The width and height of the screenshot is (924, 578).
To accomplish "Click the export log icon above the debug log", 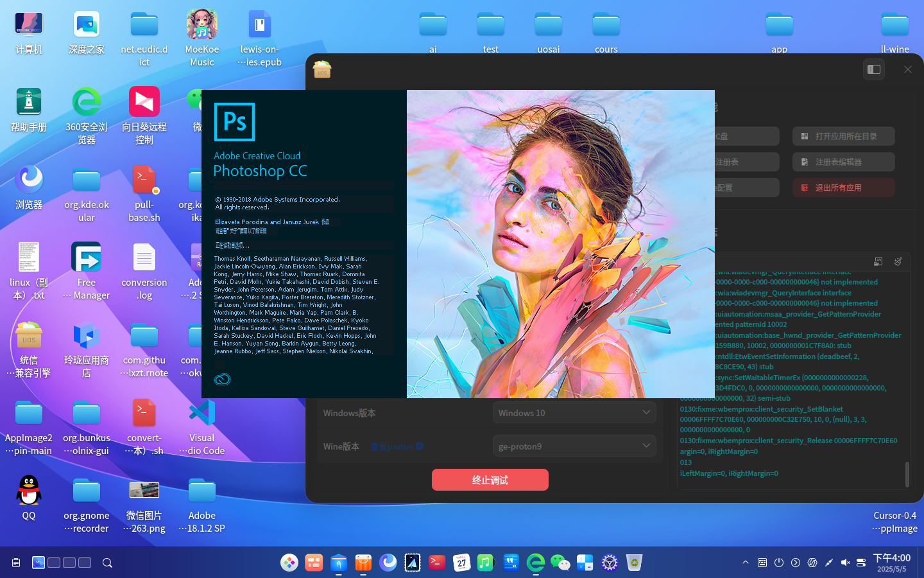I will 878,261.
